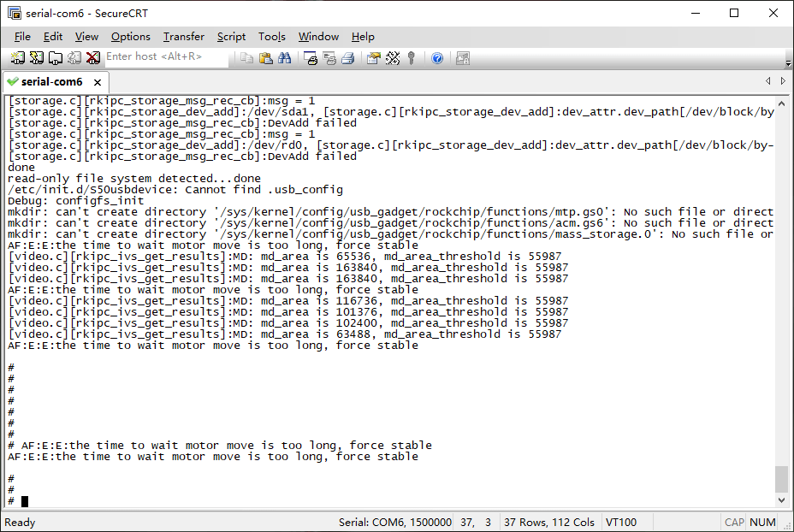Viewport: 794px width, 532px height.
Task: Click the Disconnect icon with red X
Action: 92,58
